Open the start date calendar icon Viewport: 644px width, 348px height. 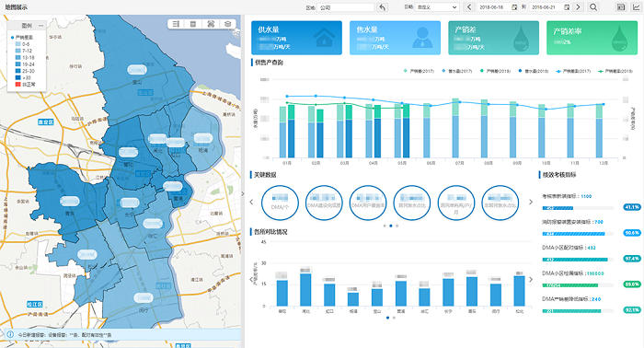[x=514, y=7]
